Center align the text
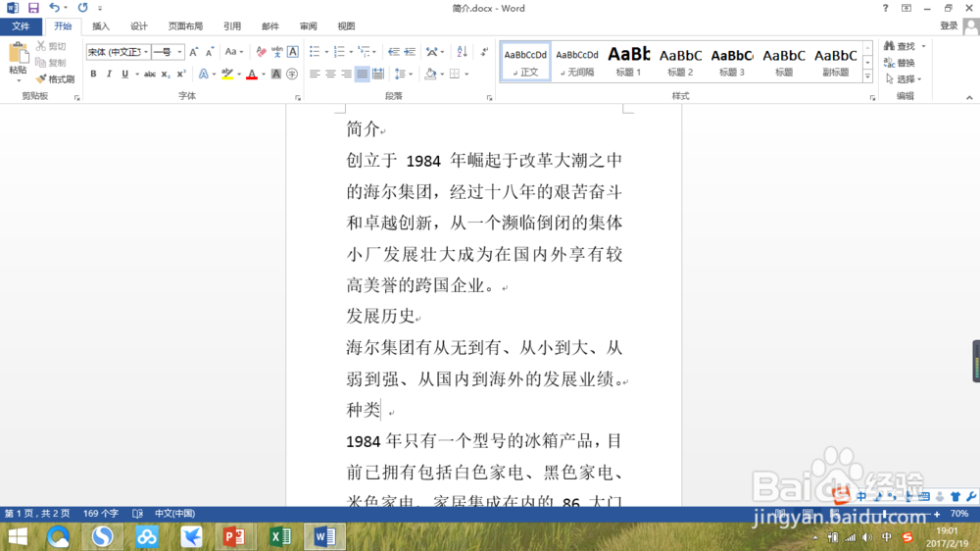Image resolution: width=980 pixels, height=551 pixels. point(330,75)
